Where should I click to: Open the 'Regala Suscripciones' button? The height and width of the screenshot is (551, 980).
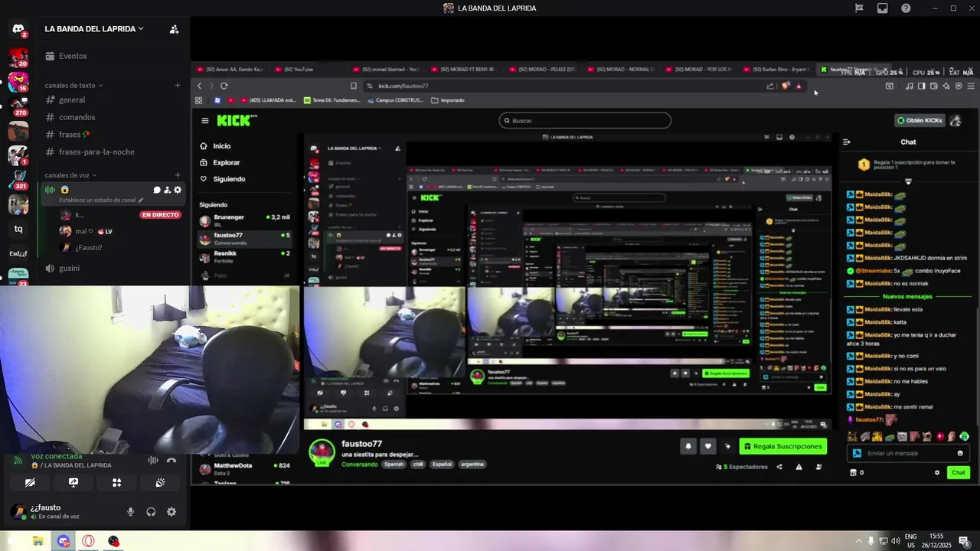pyautogui.click(x=783, y=446)
